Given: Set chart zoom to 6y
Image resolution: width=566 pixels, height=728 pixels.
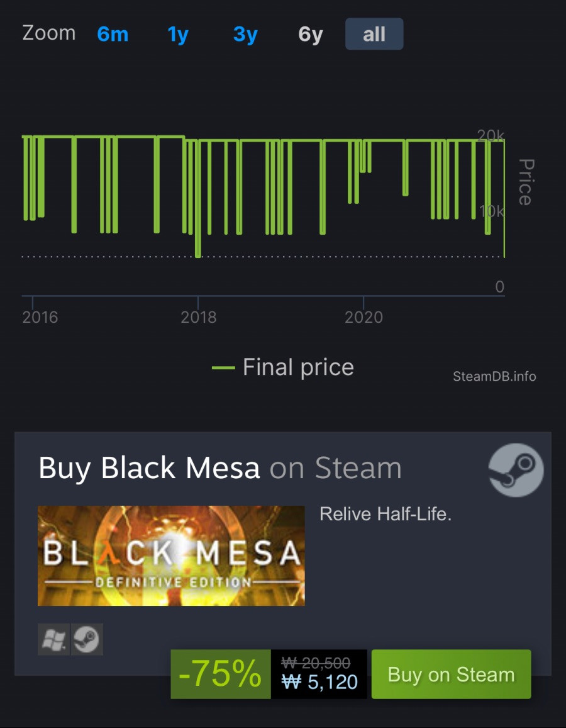Looking at the screenshot, I should [311, 34].
